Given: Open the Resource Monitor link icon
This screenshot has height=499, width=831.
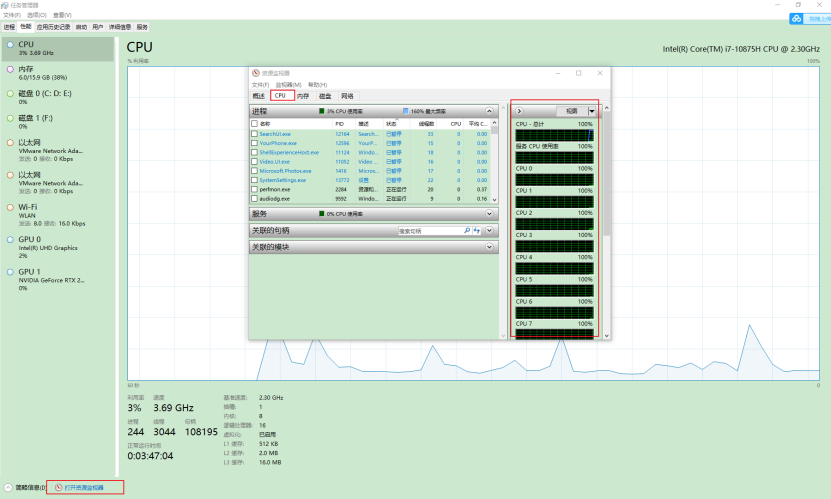Looking at the screenshot, I should coord(58,487).
